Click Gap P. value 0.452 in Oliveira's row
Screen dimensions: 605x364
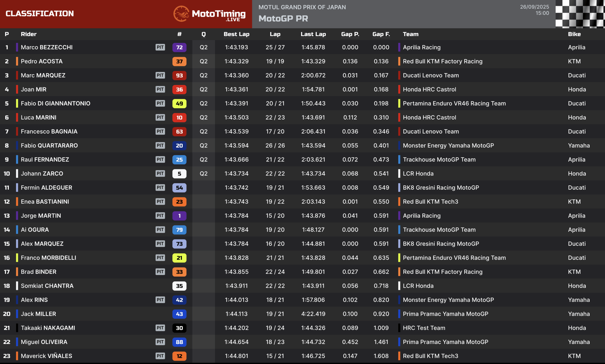coord(350,342)
